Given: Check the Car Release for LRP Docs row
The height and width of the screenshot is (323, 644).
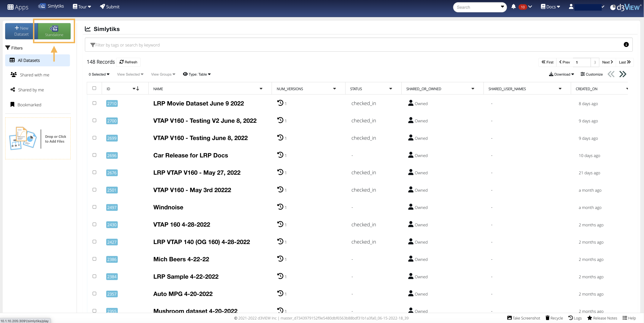Looking at the screenshot, I should 95,155.
